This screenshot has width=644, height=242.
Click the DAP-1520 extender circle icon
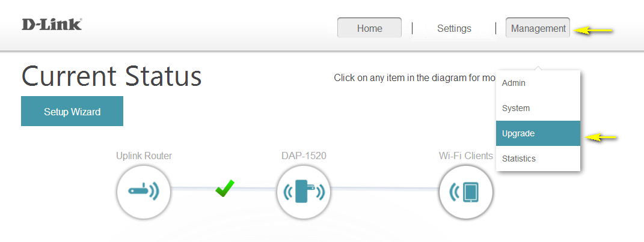point(304,192)
